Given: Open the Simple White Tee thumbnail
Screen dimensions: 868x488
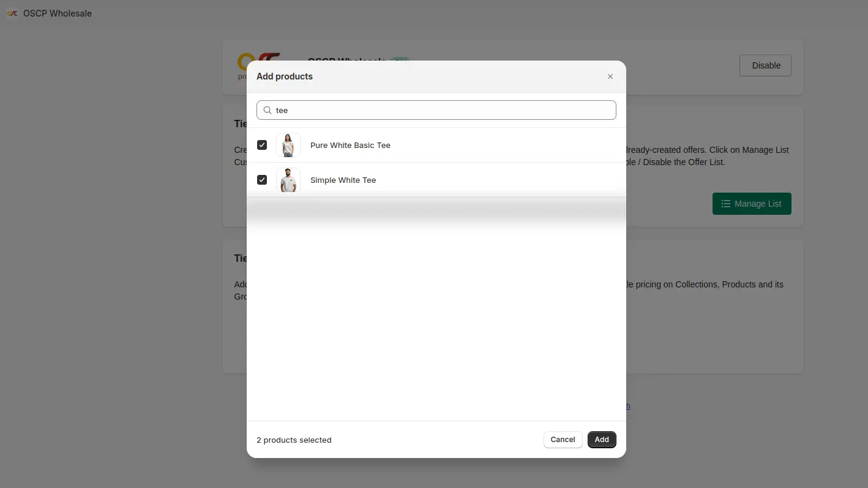Looking at the screenshot, I should click(x=288, y=180).
